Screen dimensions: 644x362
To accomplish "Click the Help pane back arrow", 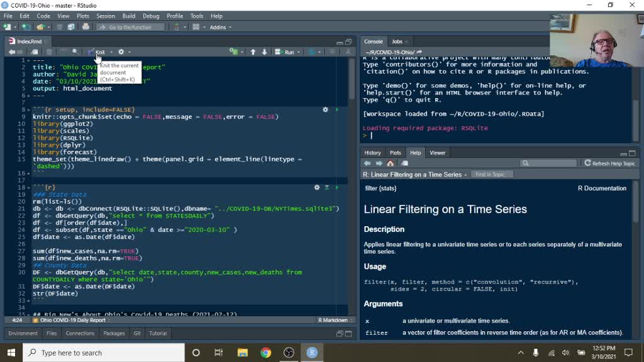I will tap(367, 163).
